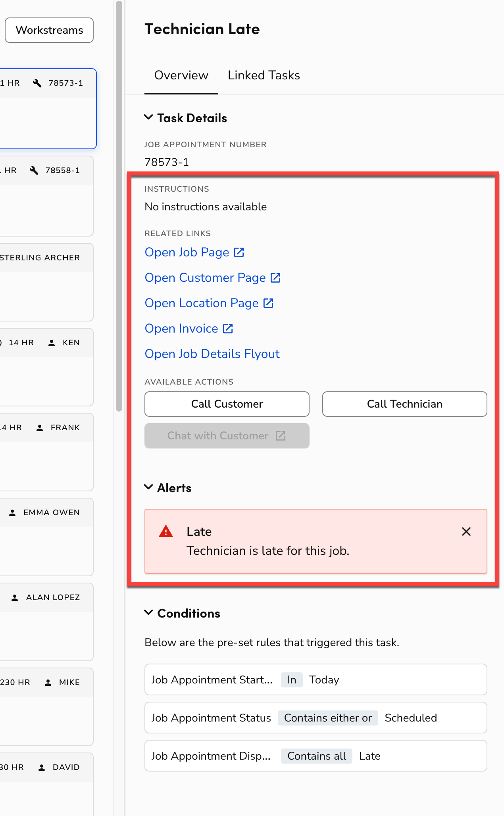Click the Job Appointment Status condition row
This screenshot has height=816, width=504.
[x=316, y=718]
